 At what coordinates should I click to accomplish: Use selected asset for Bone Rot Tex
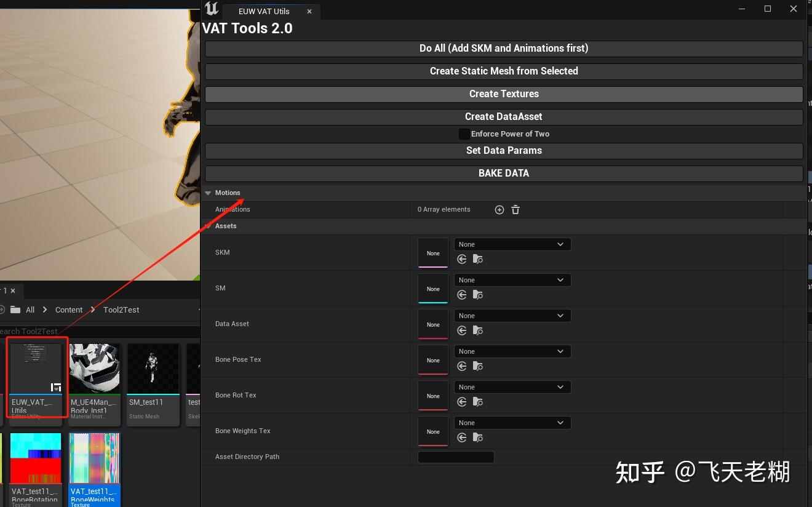pyautogui.click(x=461, y=402)
